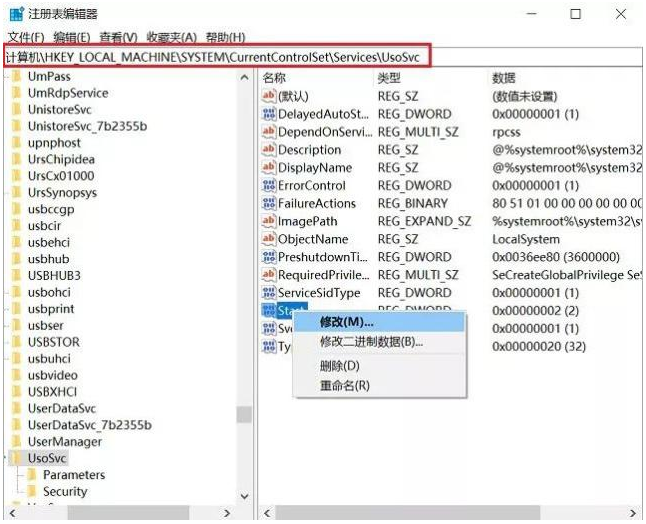Select the UsoSvc folder icon in tree

[17, 458]
